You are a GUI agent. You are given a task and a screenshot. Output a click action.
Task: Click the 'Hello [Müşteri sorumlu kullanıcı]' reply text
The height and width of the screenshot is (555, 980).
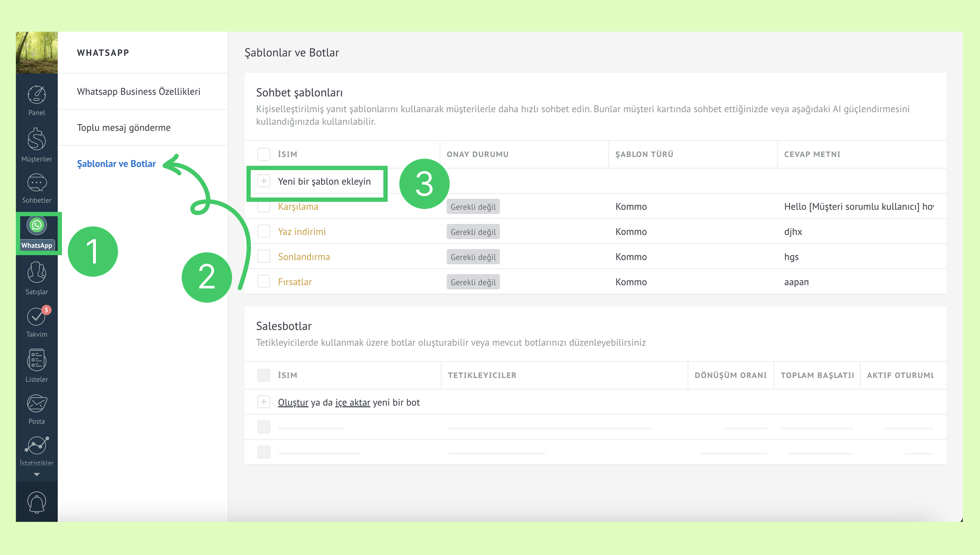click(859, 207)
